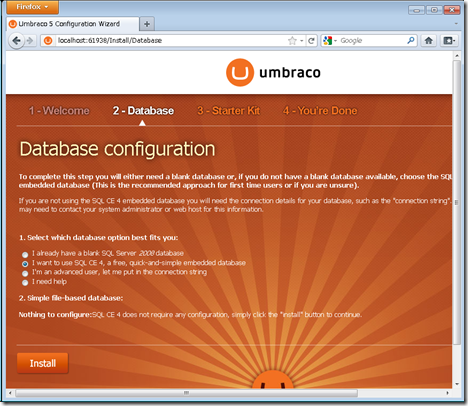Image resolution: width=468 pixels, height=406 pixels.
Task: Open the list all tabs arrow
Action: 456,24
